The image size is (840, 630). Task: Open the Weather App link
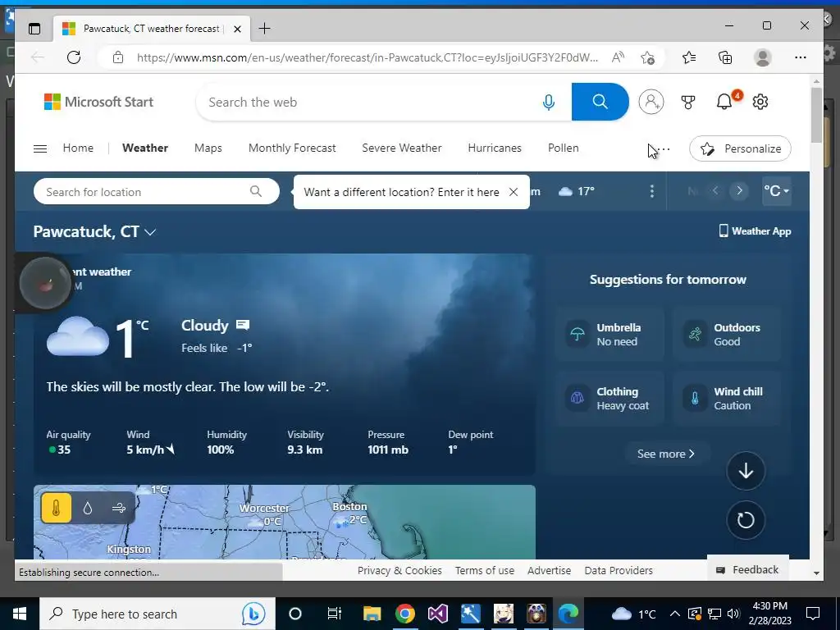coord(755,231)
